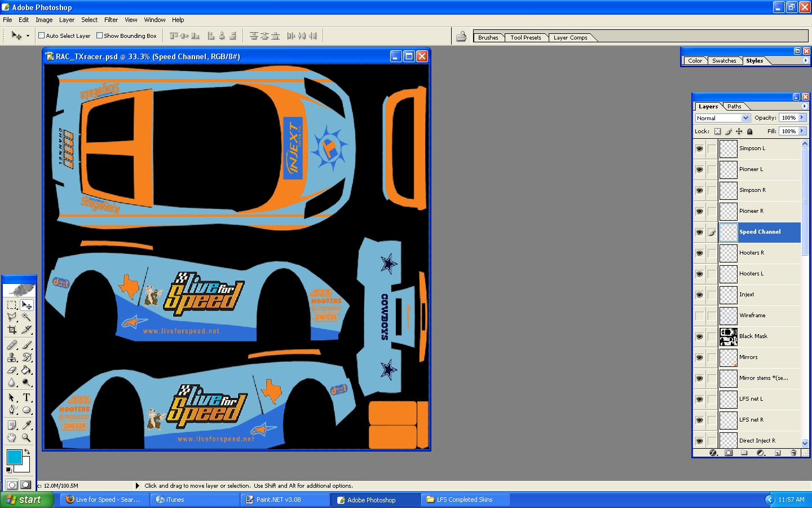Select the Rectangular Marquee tool
The width and height of the screenshot is (812, 508).
pos(12,305)
